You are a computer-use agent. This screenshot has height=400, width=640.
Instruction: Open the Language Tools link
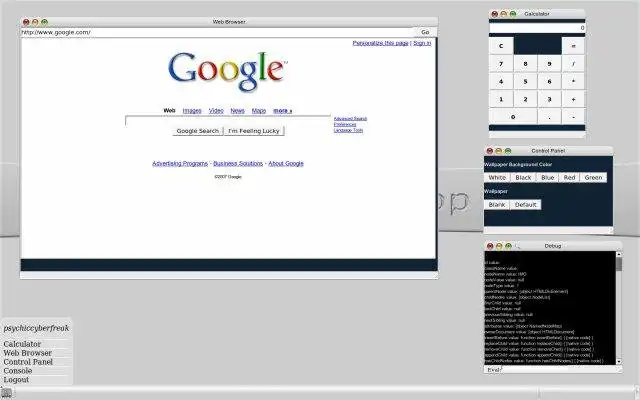tap(348, 130)
